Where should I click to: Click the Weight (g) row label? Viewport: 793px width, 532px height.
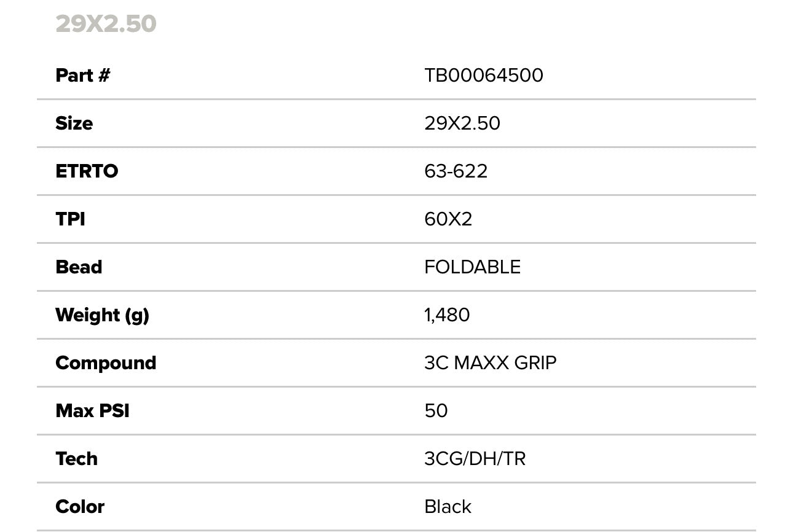[102, 315]
